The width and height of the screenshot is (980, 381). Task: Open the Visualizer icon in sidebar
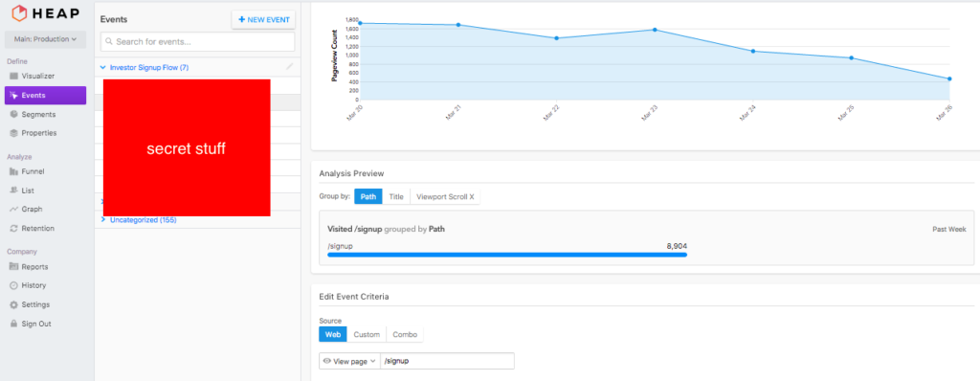(x=13, y=77)
